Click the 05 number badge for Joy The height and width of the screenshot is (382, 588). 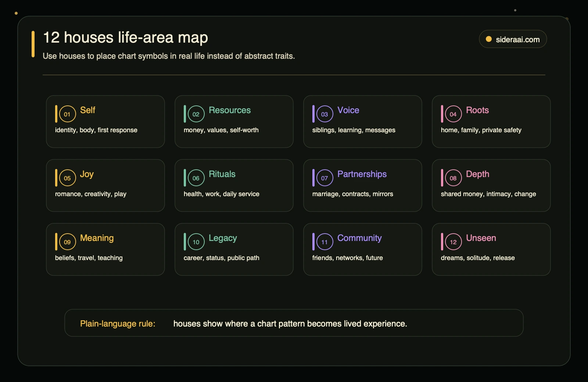[67, 178]
